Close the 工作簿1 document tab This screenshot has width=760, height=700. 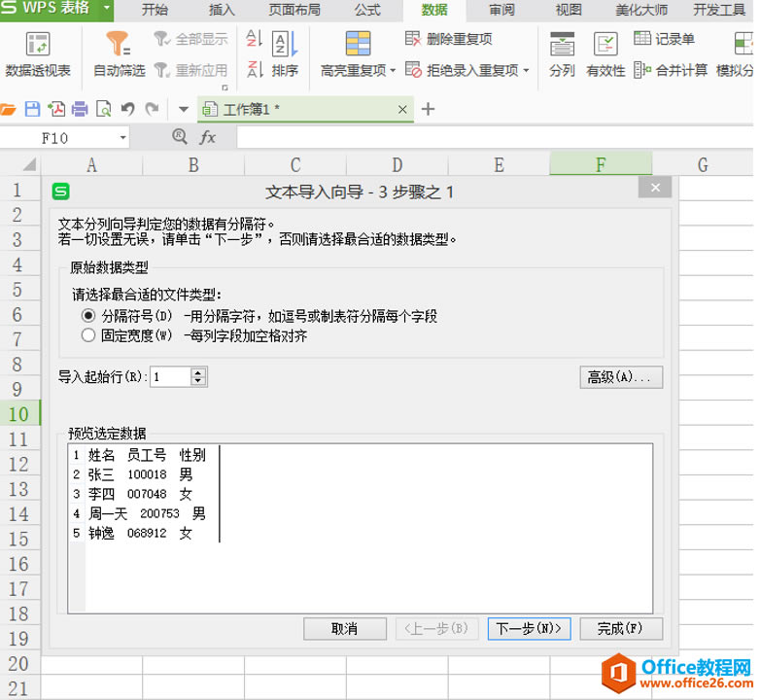[x=402, y=110]
